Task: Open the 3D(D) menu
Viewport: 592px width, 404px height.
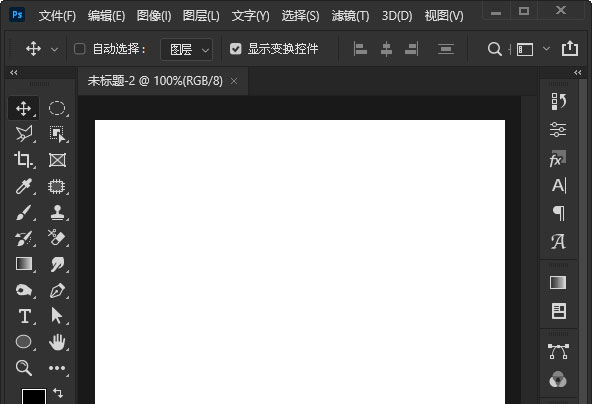Action: pos(397,16)
